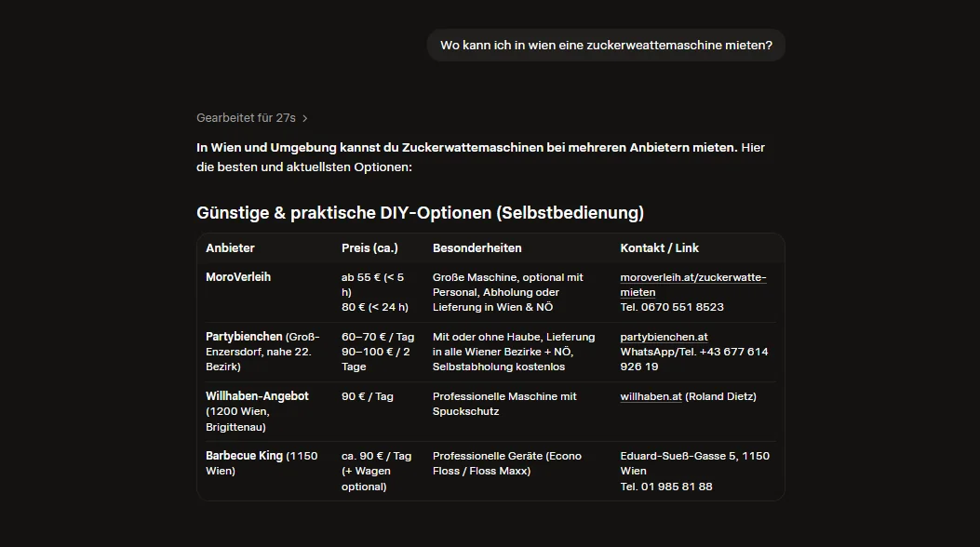Click the 'Barbecue King' provider name
This screenshot has height=547, width=980.
(x=244, y=456)
